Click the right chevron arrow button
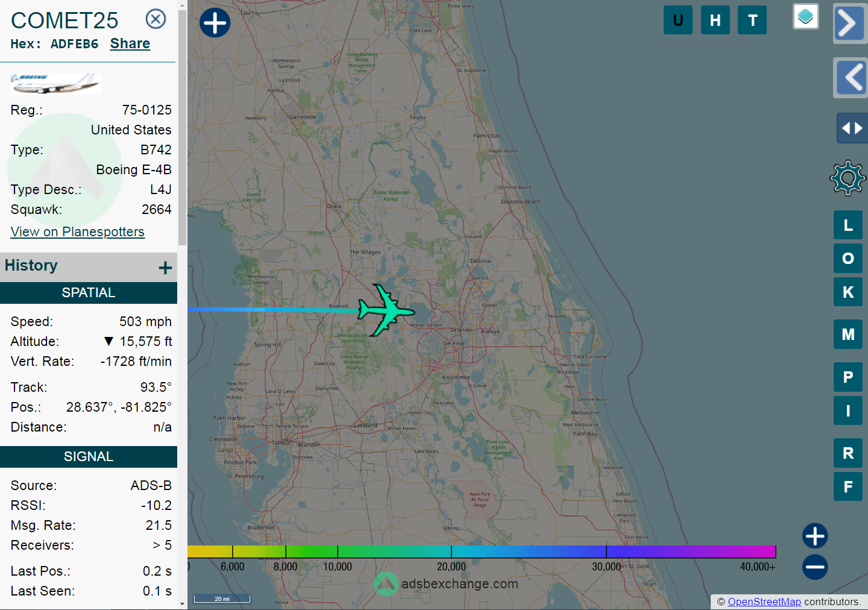Image resolution: width=868 pixels, height=610 pixels. point(849,24)
